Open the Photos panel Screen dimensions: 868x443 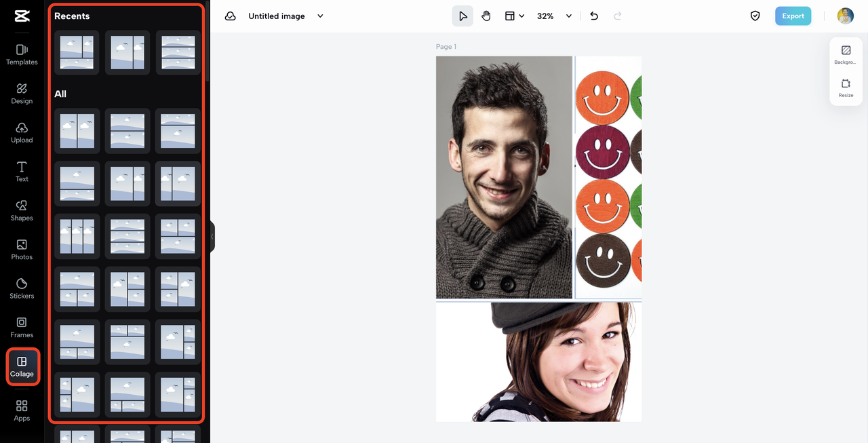[22, 250]
